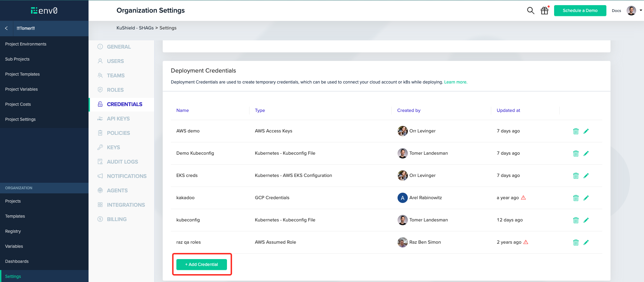Open AUDIT LOGS settings tab
Screen dimensions: 644x282
122,162
